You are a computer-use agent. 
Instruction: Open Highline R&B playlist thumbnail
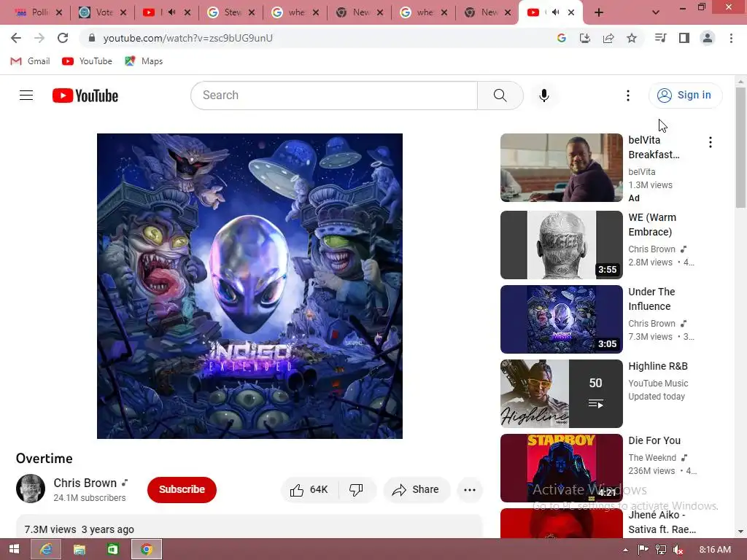tap(561, 393)
